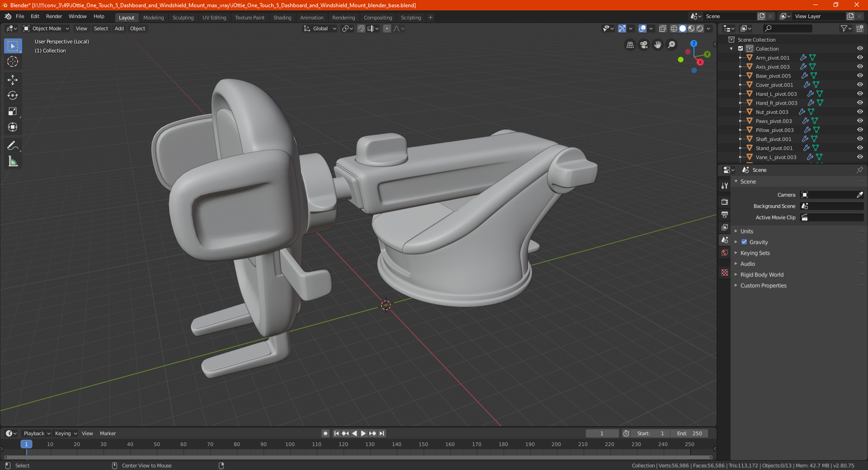Jump to the timeline's first frame

click(336, 433)
